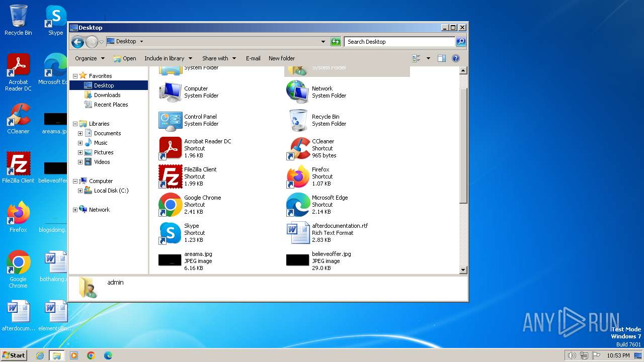Expand the Documents library node
Screen dimensions: 644x362
(80, 133)
